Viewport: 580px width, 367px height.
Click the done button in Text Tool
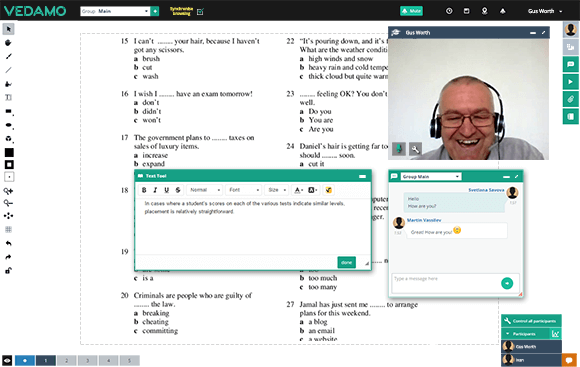pos(347,262)
